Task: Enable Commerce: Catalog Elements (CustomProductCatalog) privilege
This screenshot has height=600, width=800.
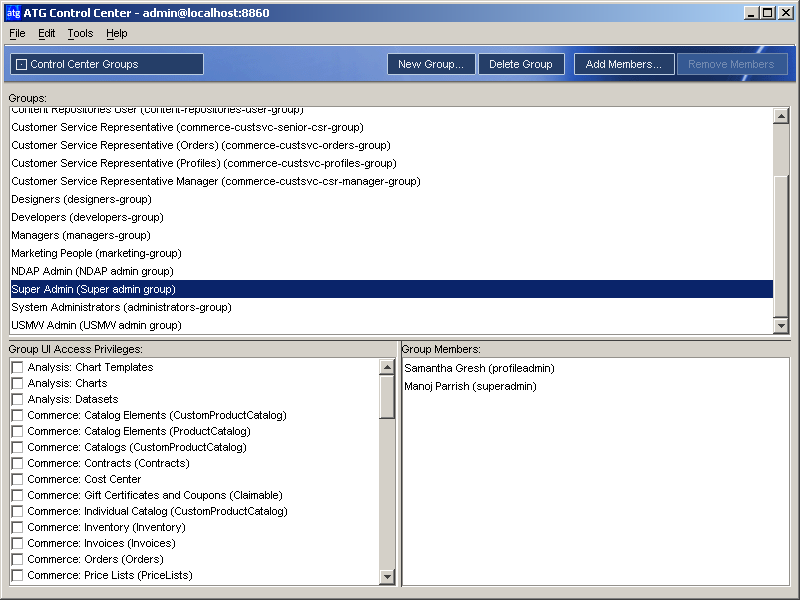Action: tap(17, 415)
